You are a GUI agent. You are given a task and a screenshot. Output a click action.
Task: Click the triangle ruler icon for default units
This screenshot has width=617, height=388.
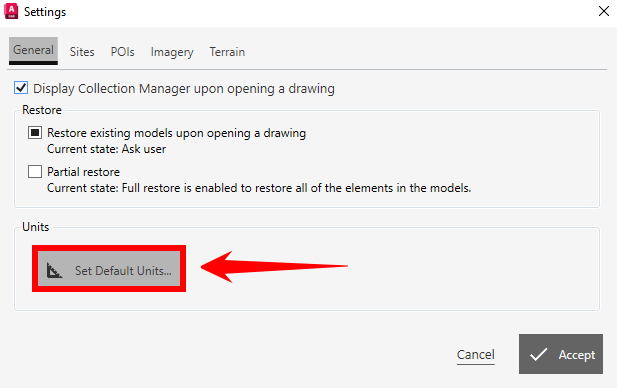[x=54, y=270]
